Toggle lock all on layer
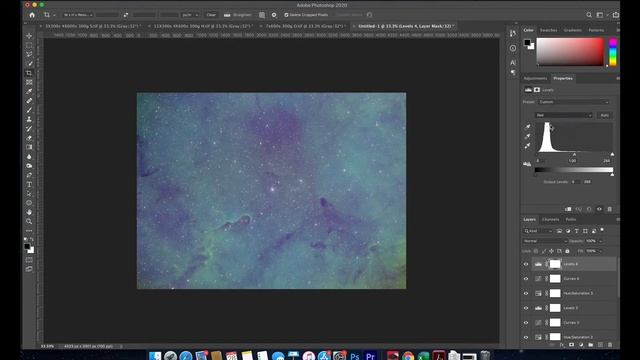This screenshot has width=640, height=360. pos(567,251)
